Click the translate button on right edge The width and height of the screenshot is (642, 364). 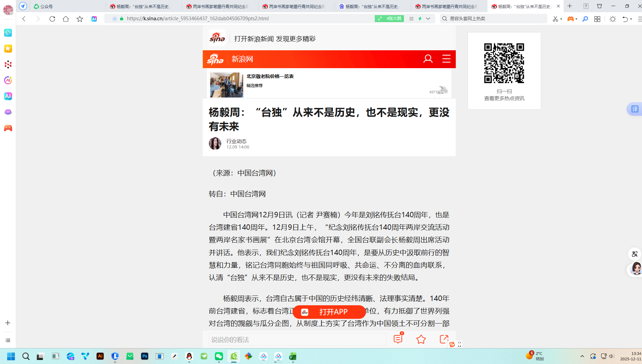coord(635,109)
